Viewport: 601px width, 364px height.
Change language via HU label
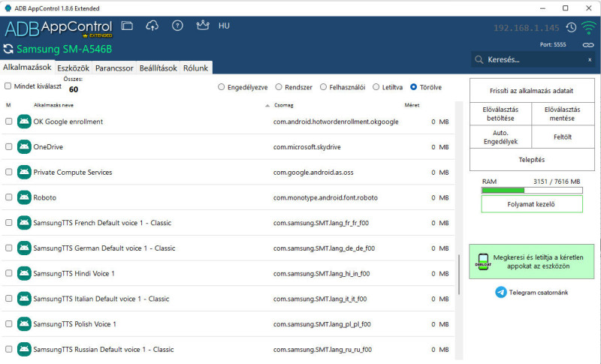(224, 26)
